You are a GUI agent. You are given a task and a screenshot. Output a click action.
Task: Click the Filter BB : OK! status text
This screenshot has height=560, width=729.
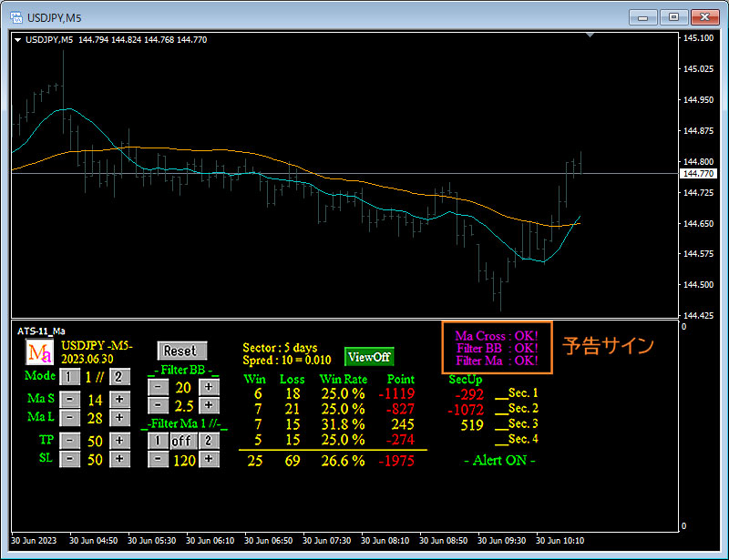click(497, 348)
